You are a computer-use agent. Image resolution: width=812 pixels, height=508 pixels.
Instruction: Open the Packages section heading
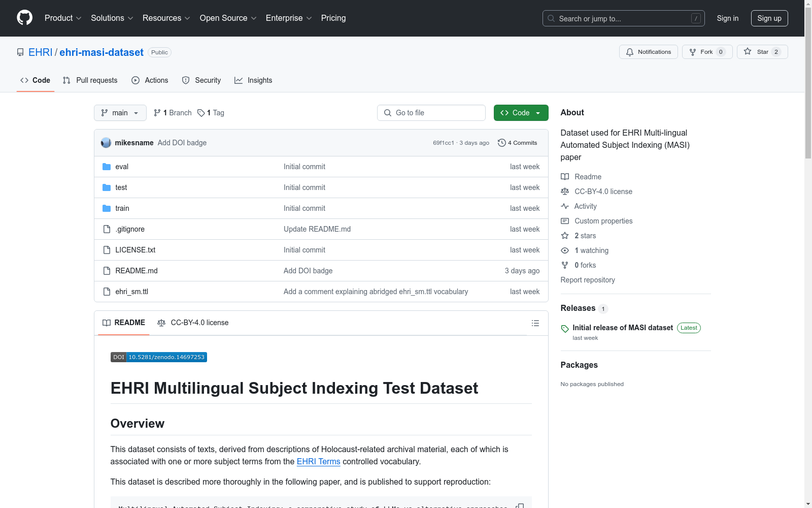click(579, 365)
